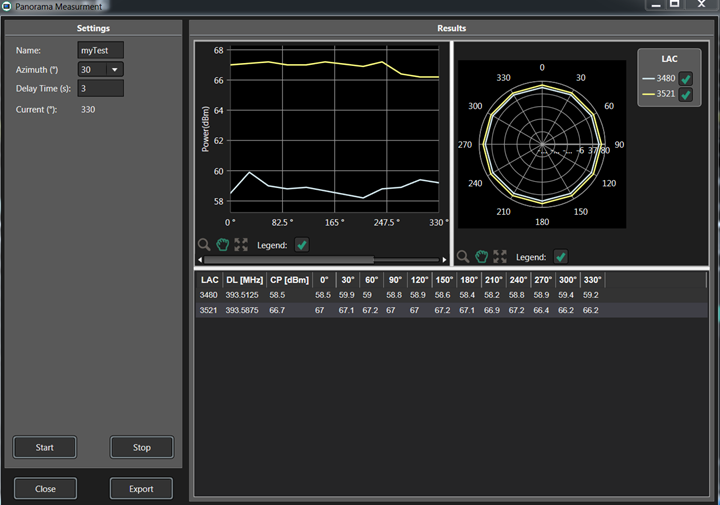Click the CP [dBm] column header
This screenshot has height=505, width=720.
pyautogui.click(x=289, y=280)
